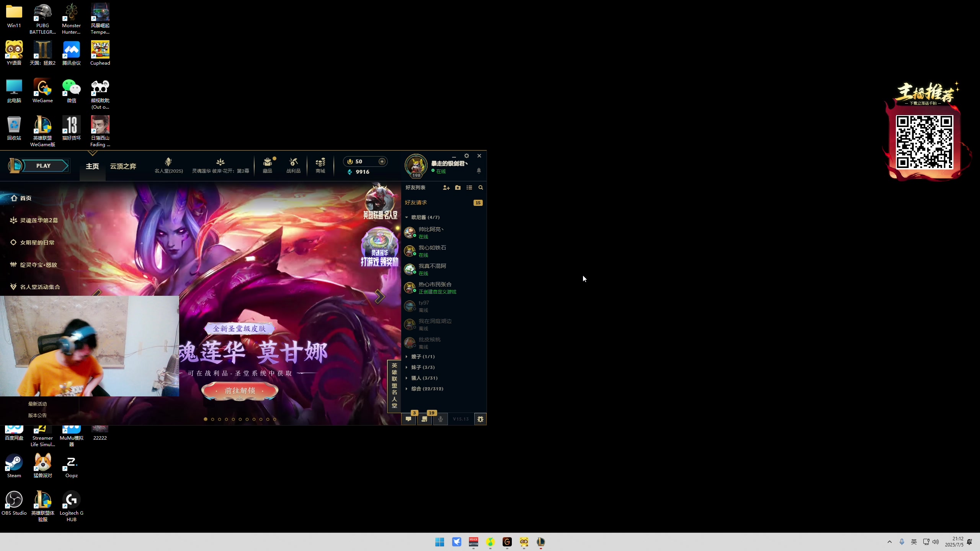
Task: Open 灵魂莲华 彼岸·花开 第2幕 icon
Action: [220, 166]
